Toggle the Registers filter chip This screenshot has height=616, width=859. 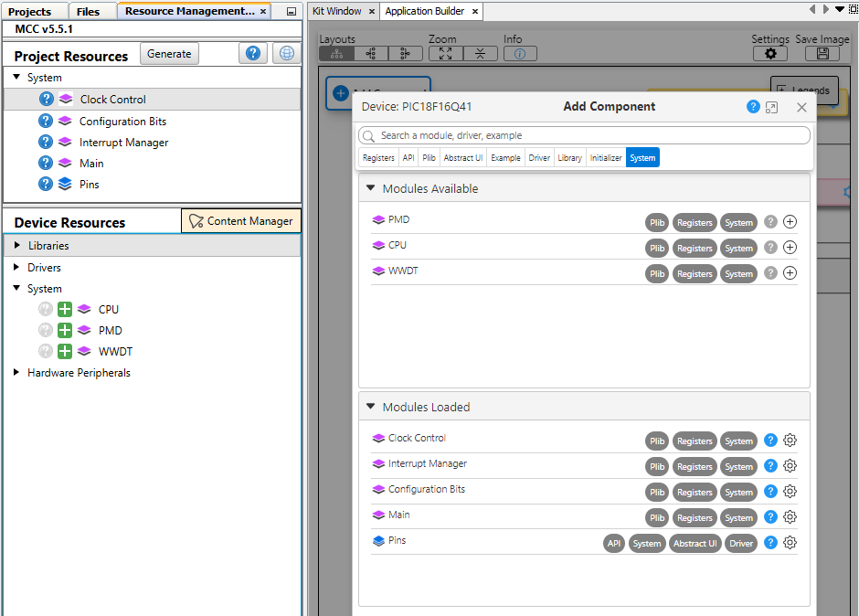[378, 158]
